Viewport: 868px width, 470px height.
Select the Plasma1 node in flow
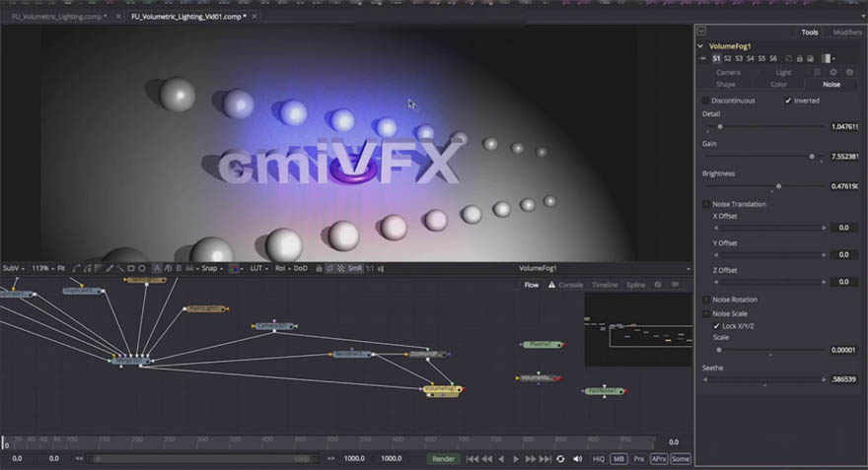point(542,345)
